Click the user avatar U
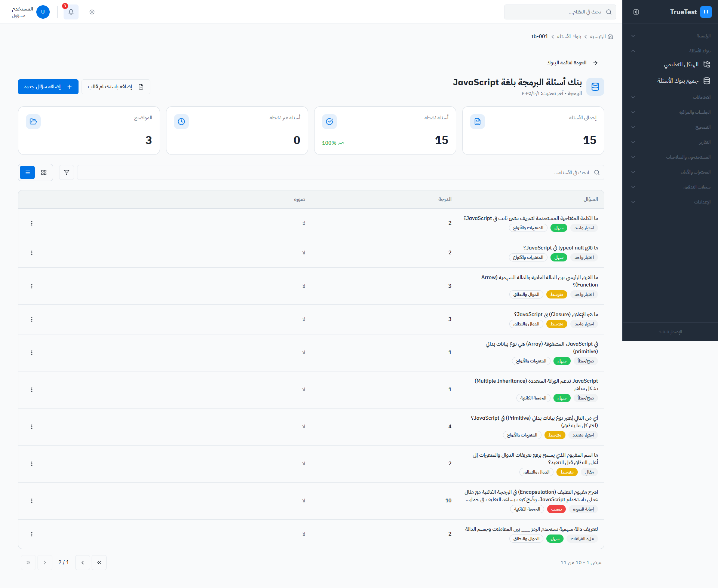 coord(43,12)
